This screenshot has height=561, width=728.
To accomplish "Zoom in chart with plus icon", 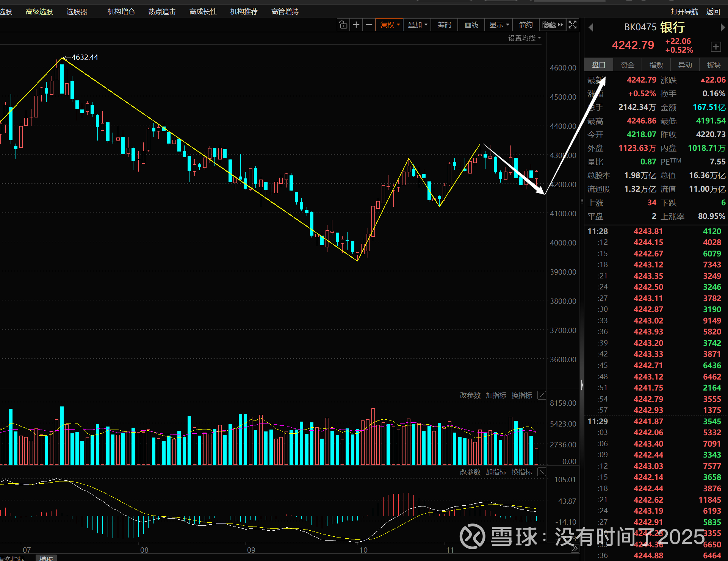I will coord(356,25).
